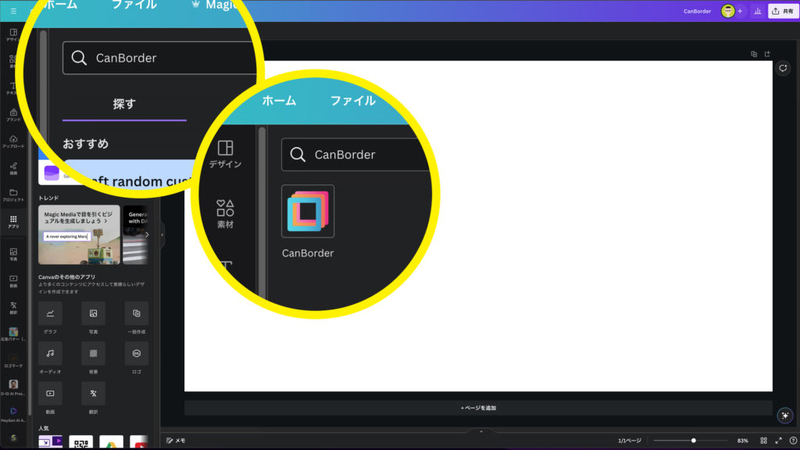Open the YouTube app under 人気
Screen dimensions: 800x450
point(139,442)
